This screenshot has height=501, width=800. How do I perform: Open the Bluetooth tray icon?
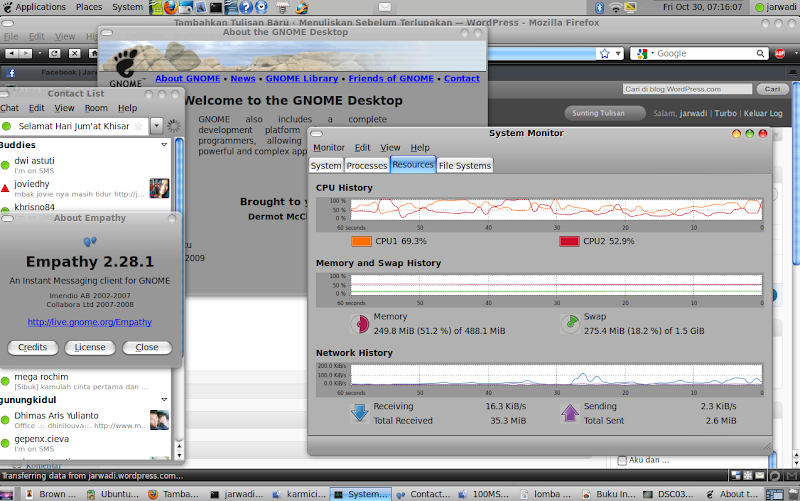point(599,7)
